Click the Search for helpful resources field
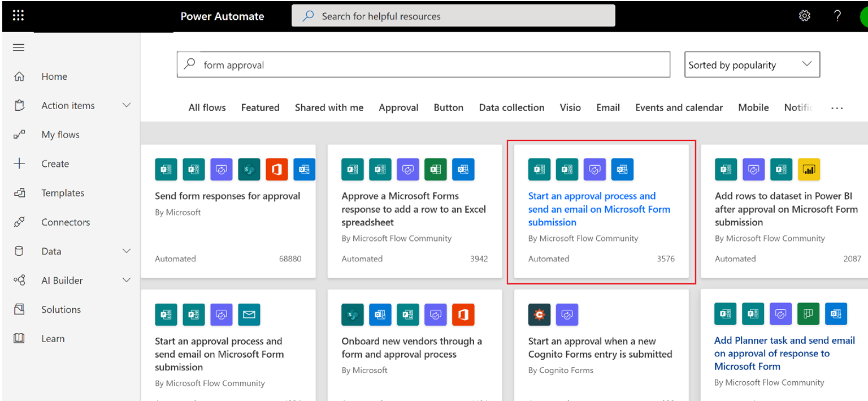 (x=453, y=16)
